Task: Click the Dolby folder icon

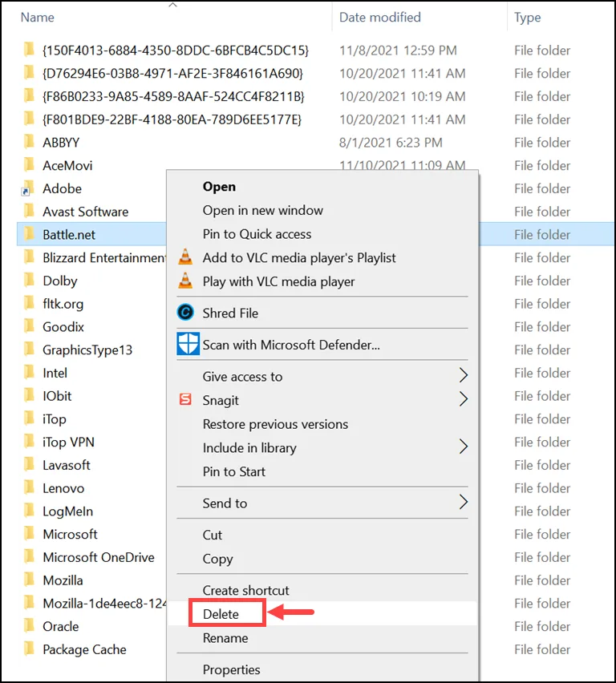Action: (x=29, y=280)
